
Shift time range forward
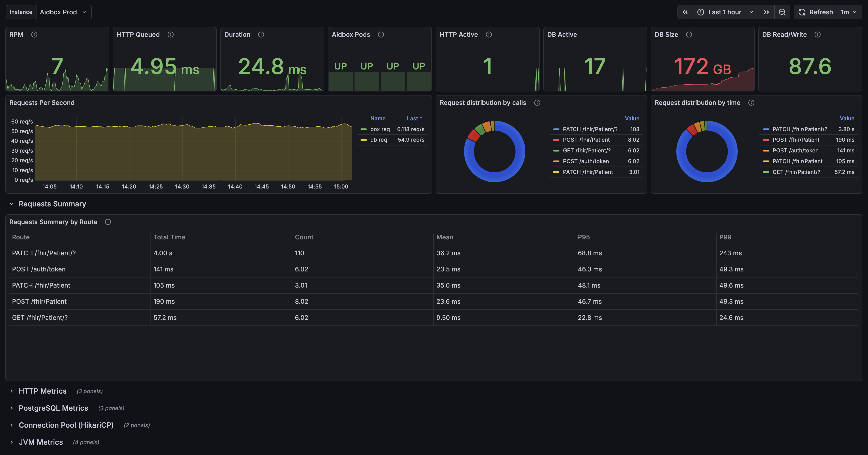click(767, 12)
